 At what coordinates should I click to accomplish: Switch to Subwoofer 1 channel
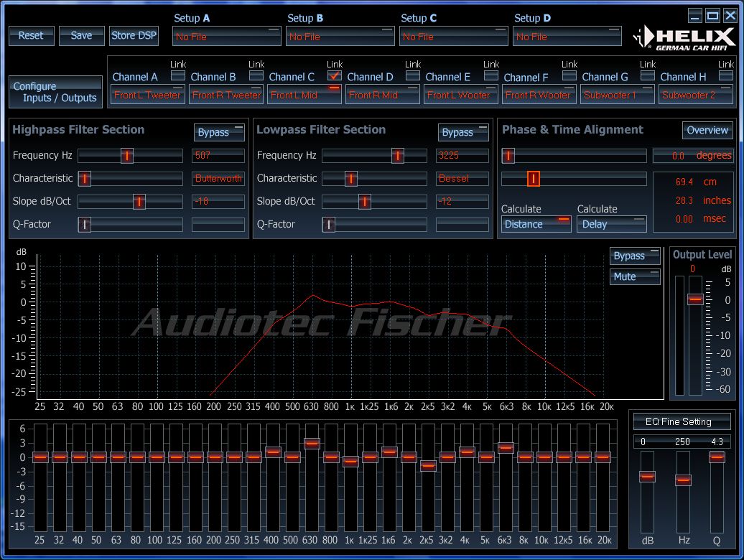point(617,95)
